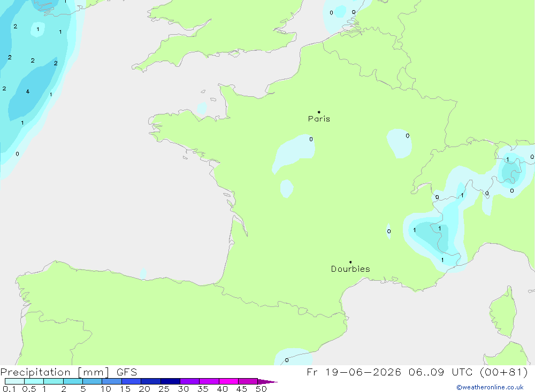
Task: Click the over-50 arrow tip of the legend
Action: [268, 382]
